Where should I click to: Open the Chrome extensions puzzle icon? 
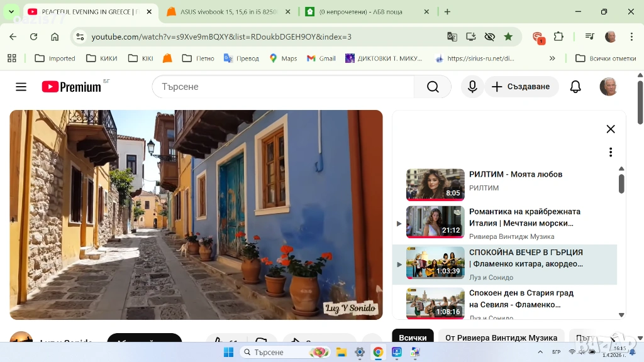558,37
